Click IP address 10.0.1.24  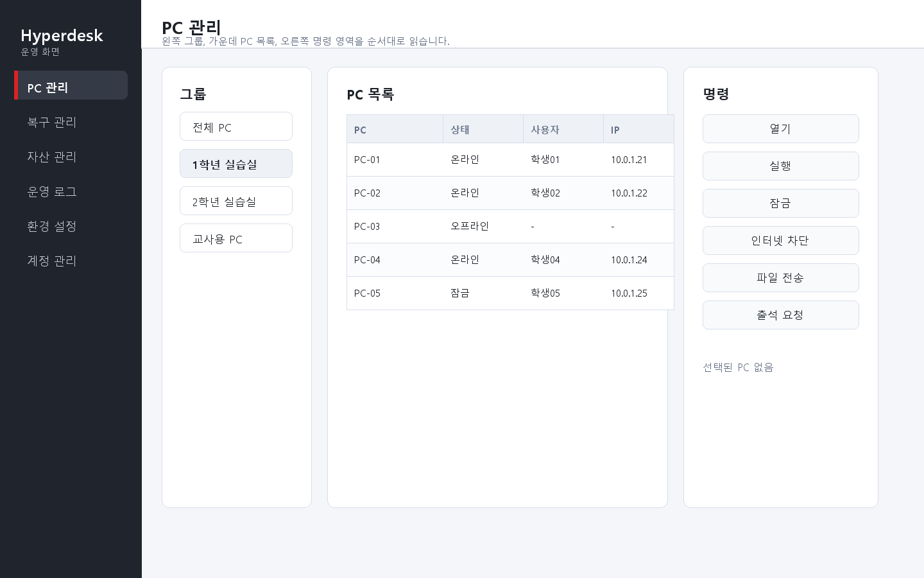pos(629,260)
